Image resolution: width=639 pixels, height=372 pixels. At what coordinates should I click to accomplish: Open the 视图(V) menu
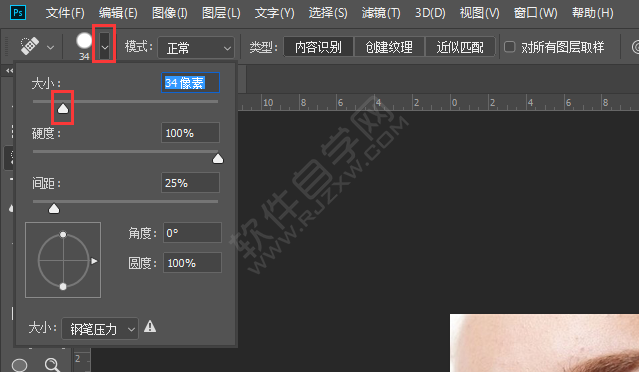coord(479,13)
